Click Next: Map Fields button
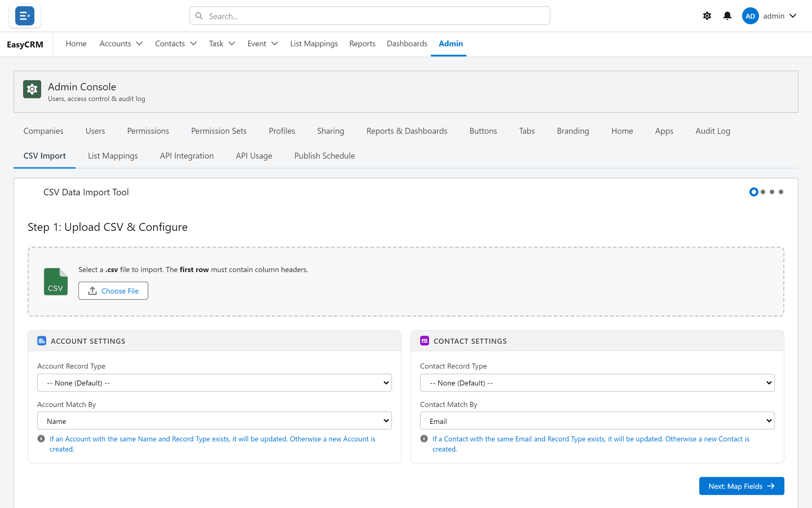This screenshot has height=508, width=812. (x=741, y=486)
